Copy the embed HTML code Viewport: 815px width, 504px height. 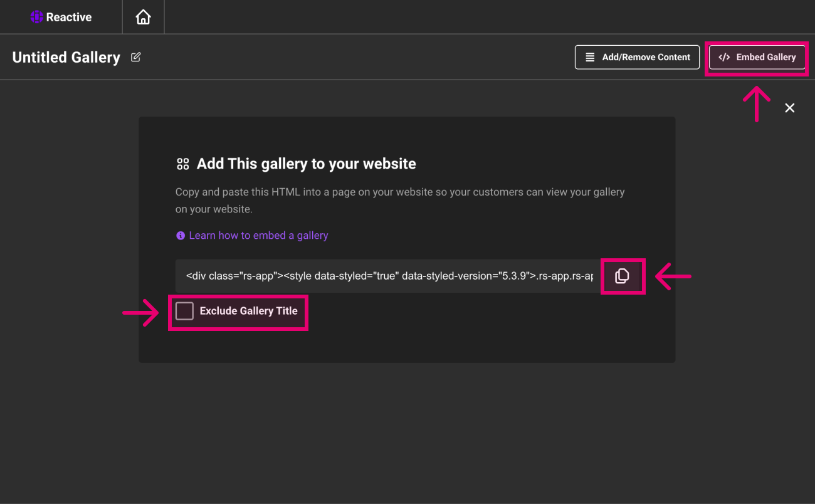click(622, 276)
